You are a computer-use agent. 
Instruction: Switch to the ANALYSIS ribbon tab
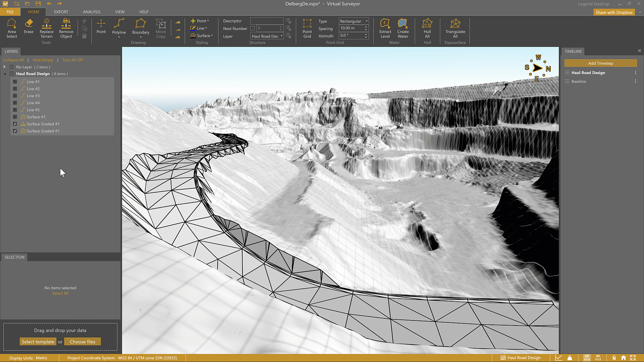92,12
